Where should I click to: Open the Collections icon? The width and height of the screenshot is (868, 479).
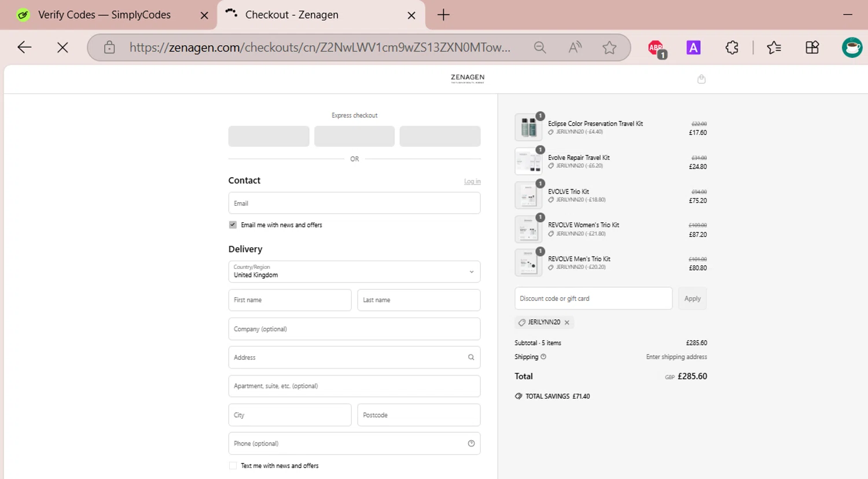pyautogui.click(x=812, y=47)
